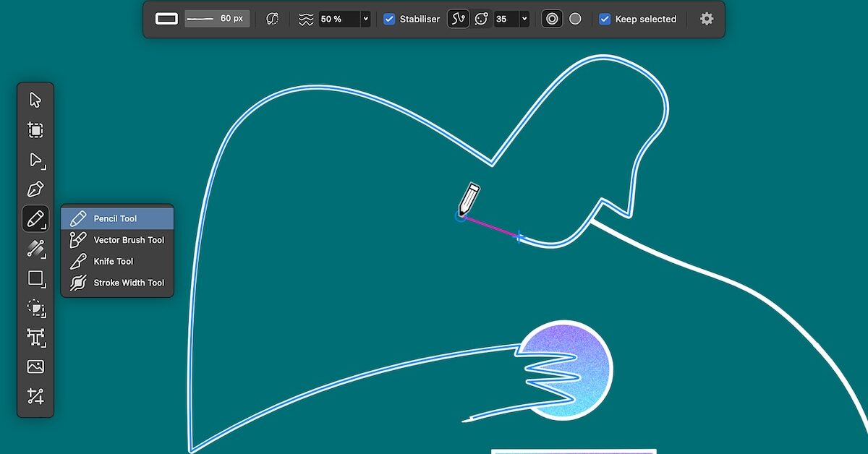
Task: Select the Place Image tool icon
Action: [x=35, y=367]
